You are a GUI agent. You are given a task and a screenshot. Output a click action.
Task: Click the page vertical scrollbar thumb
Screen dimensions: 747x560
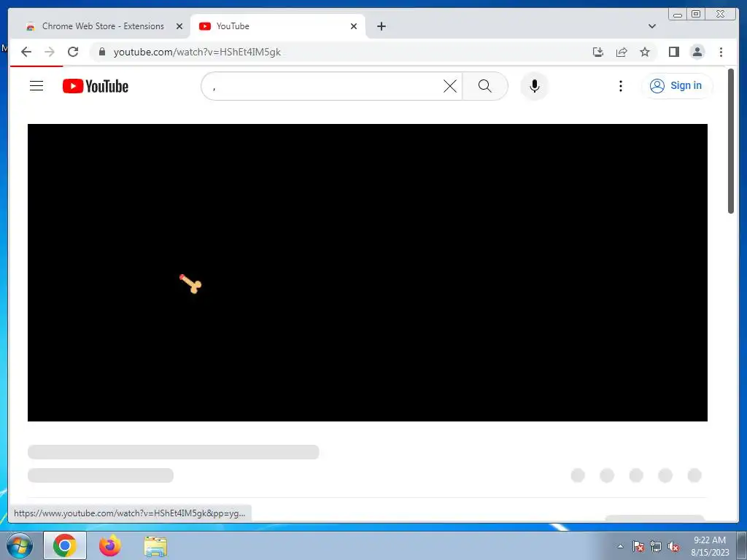731,141
